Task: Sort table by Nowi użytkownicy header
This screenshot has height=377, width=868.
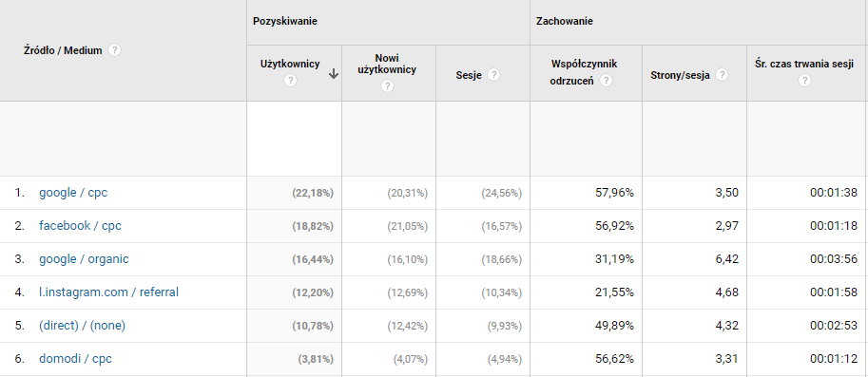Action: pyautogui.click(x=388, y=65)
